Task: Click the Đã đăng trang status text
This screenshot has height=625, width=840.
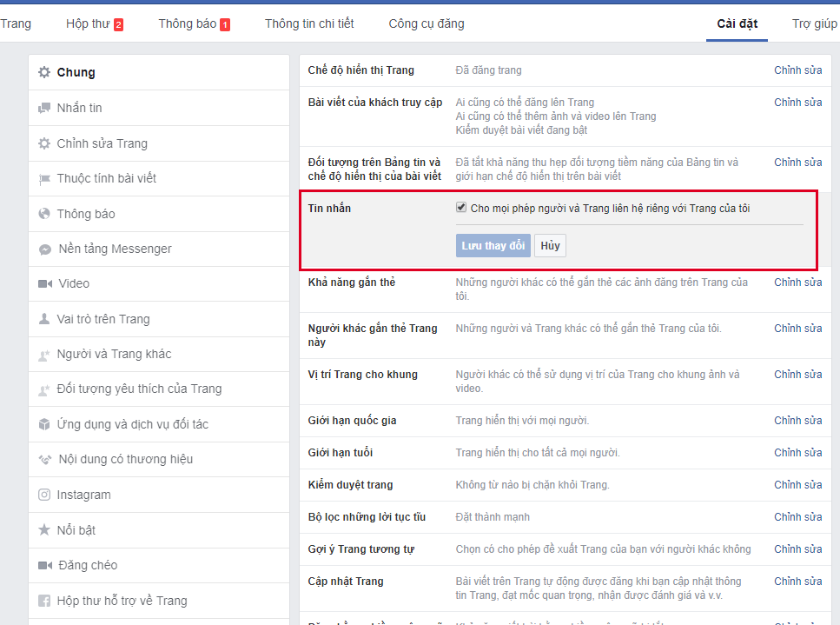Action: pyautogui.click(x=488, y=70)
